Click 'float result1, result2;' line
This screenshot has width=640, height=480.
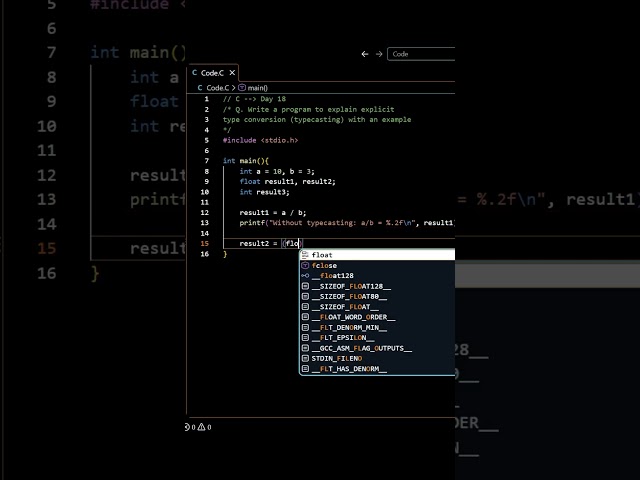point(287,182)
